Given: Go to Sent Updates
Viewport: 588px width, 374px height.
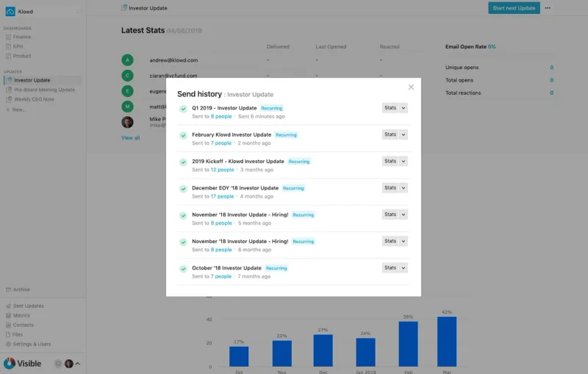Looking at the screenshot, I should point(25,306).
